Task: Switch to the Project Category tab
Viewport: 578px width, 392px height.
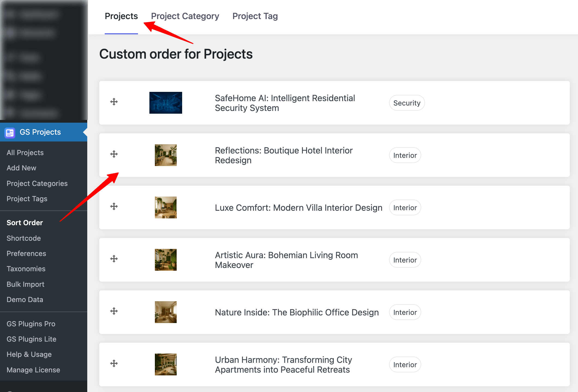Action: 185,16
